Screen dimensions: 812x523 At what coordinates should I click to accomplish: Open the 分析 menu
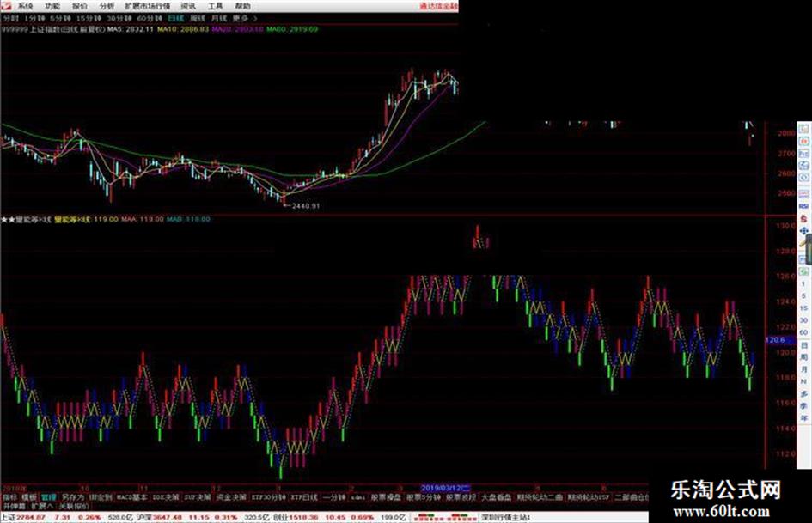tap(107, 6)
